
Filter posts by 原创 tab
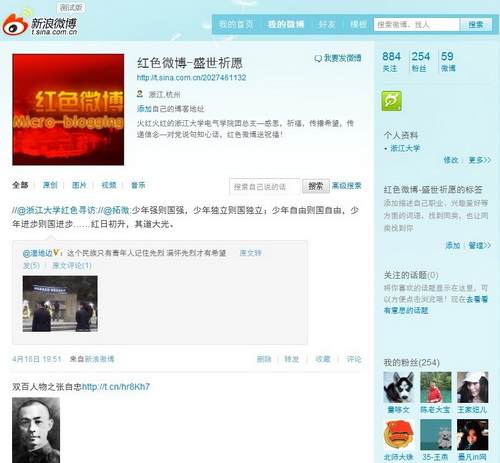click(x=50, y=185)
